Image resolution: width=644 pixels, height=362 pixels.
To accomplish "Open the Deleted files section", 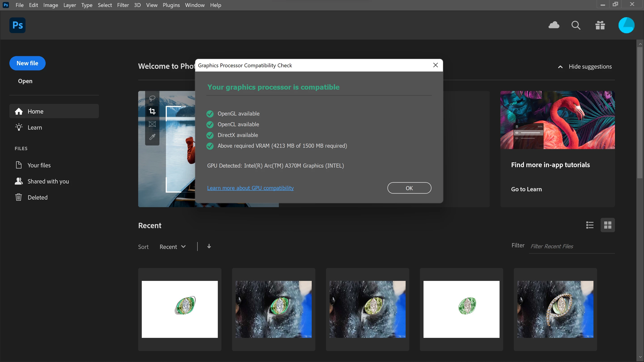I will pos(37,197).
